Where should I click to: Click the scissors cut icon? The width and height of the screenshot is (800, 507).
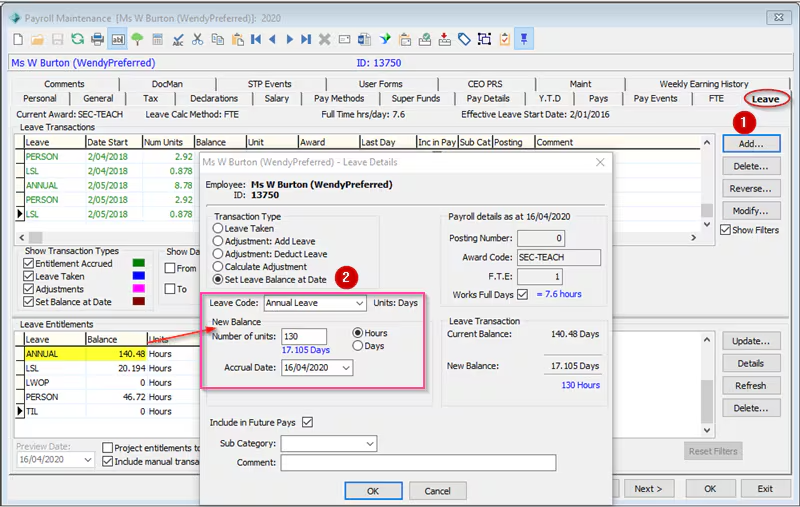(x=197, y=39)
